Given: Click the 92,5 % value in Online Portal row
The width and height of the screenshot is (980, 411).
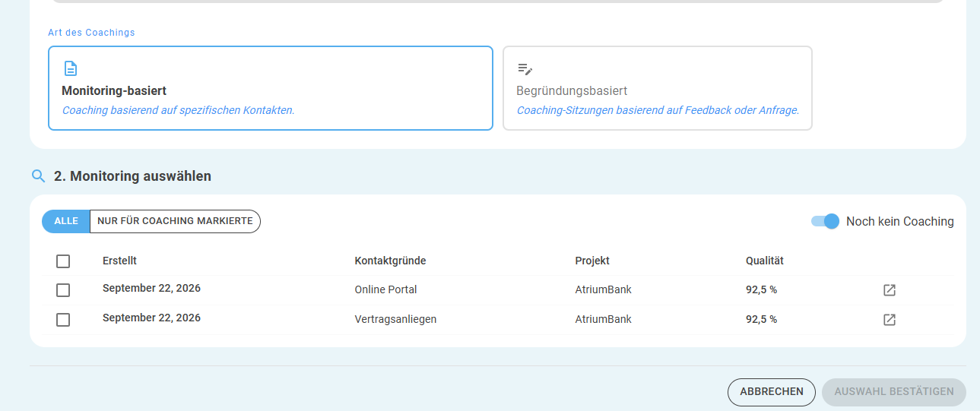Looking at the screenshot, I should tap(761, 289).
